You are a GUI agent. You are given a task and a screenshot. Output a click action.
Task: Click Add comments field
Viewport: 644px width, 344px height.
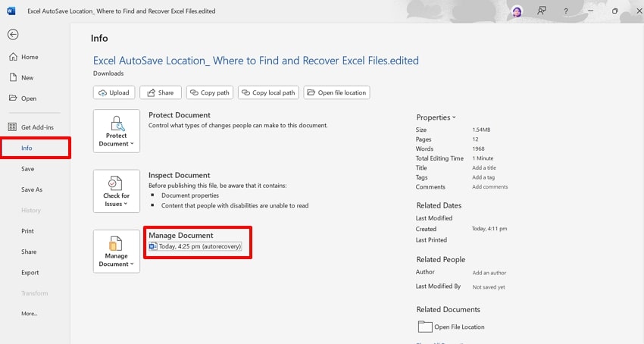tap(490, 186)
